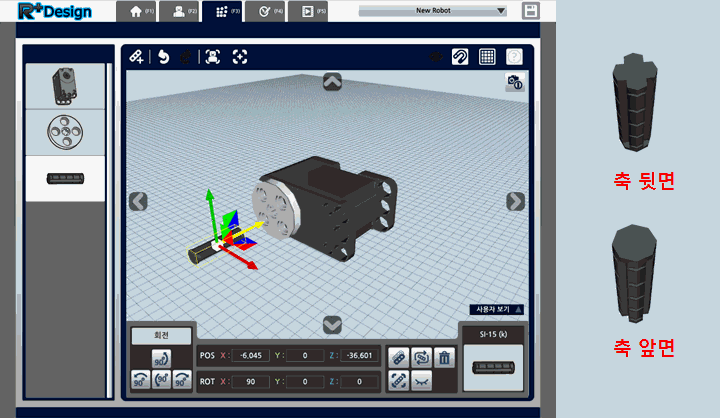
Task: Click the focus-on-object frame icon
Action: pos(212,57)
